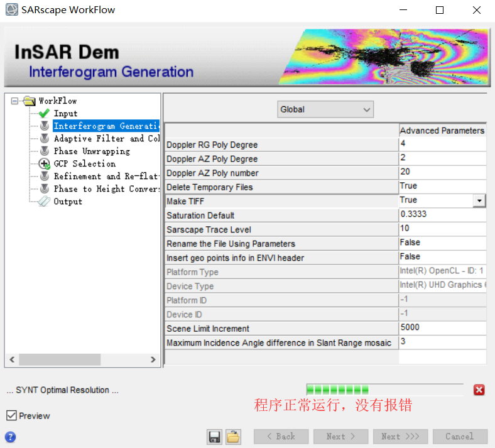This screenshot has height=448, width=495.
Task: Click the WorkFlow folder icon
Action: click(x=30, y=101)
